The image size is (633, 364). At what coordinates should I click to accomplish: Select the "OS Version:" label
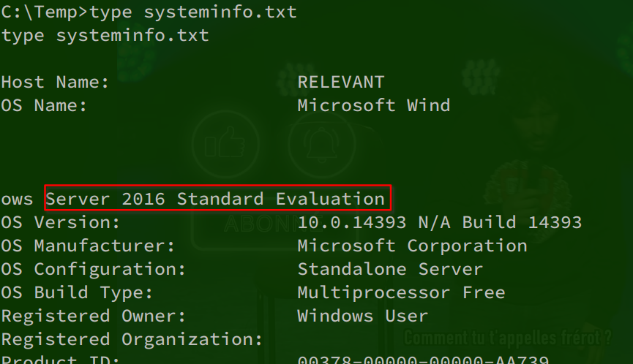[61, 222]
